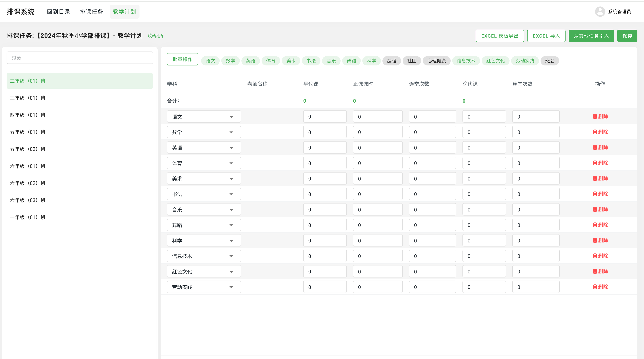
Task: Enable the 社团 subject tag
Action: coord(412,61)
